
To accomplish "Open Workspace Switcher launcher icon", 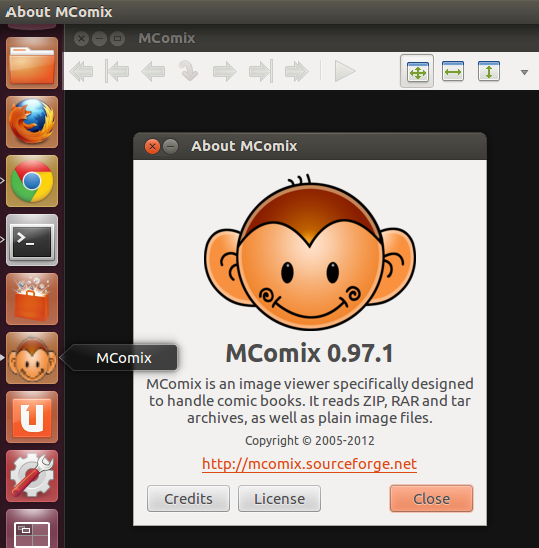I will pos(32,529).
